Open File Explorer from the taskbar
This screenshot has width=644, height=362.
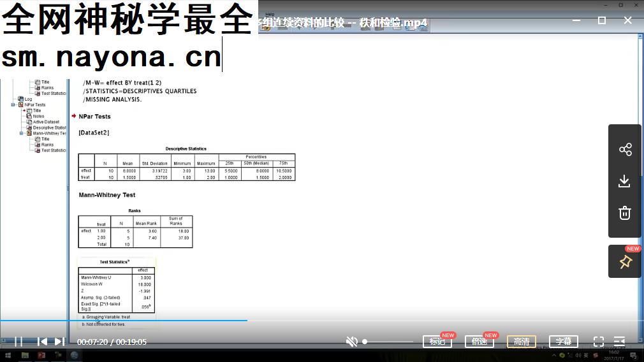(x=25, y=356)
